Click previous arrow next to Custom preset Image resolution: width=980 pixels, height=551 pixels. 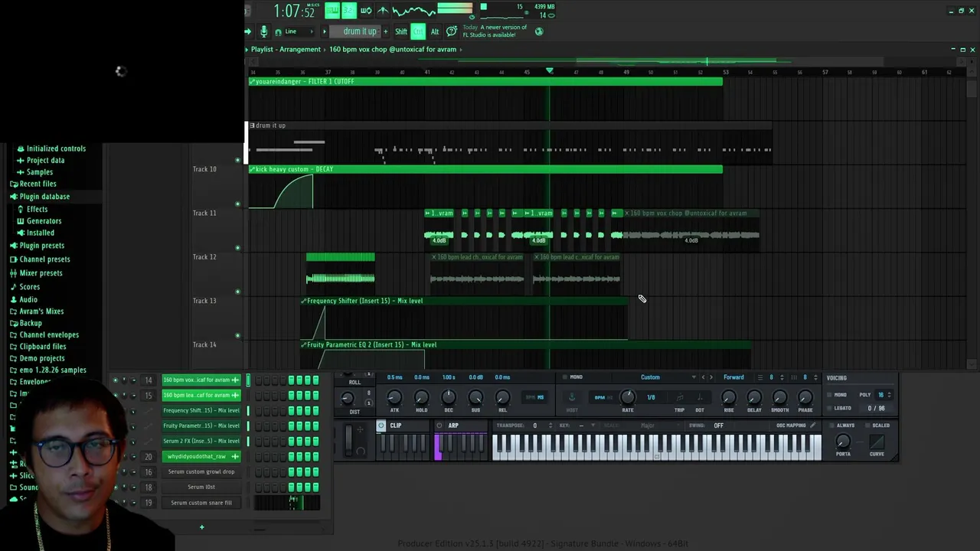[703, 377]
